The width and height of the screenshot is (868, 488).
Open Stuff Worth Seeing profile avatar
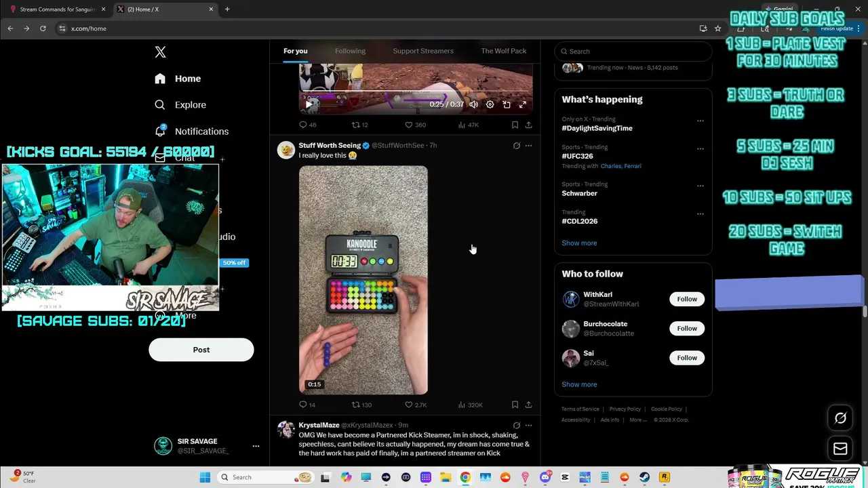(286, 150)
